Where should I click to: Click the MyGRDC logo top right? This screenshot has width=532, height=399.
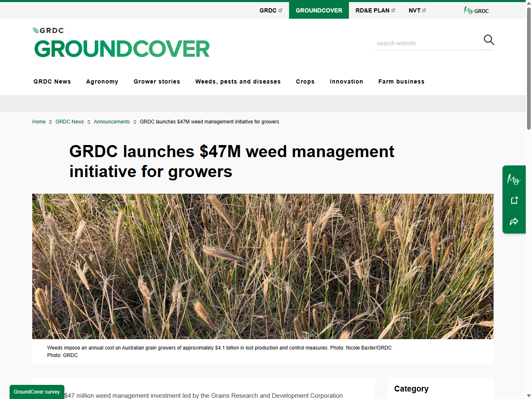pos(476,10)
